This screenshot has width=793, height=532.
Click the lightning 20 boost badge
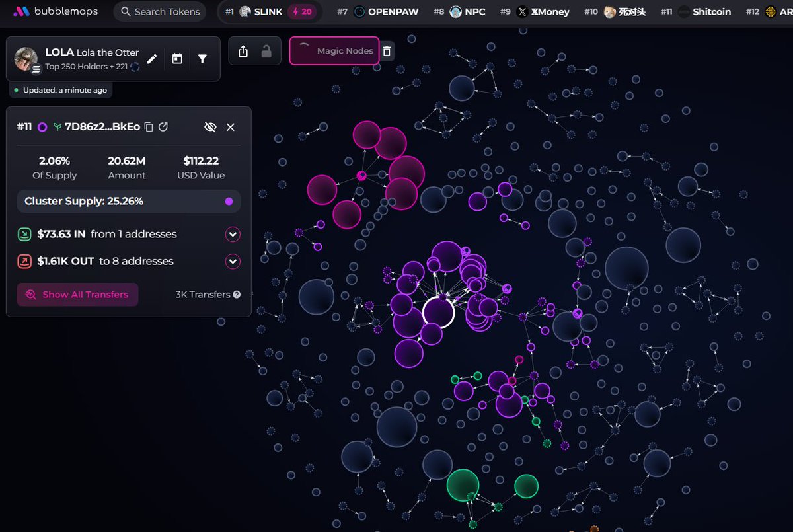click(301, 11)
